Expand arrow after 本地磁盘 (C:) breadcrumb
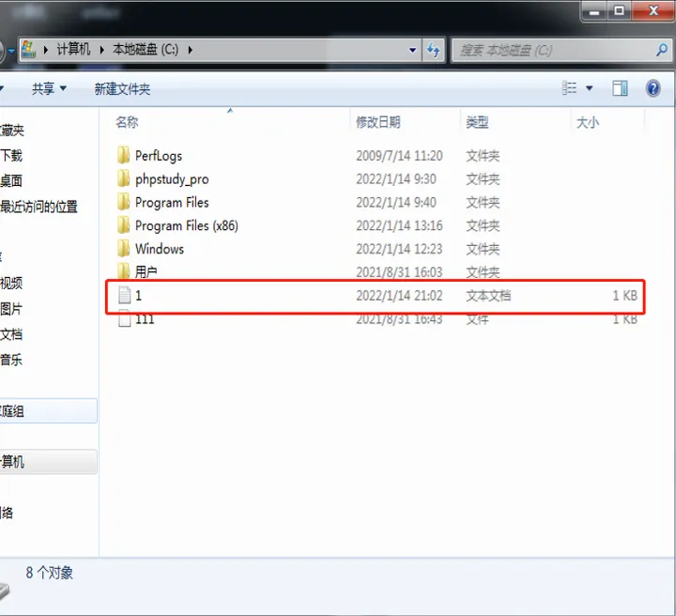The width and height of the screenshot is (676, 616). point(190,50)
